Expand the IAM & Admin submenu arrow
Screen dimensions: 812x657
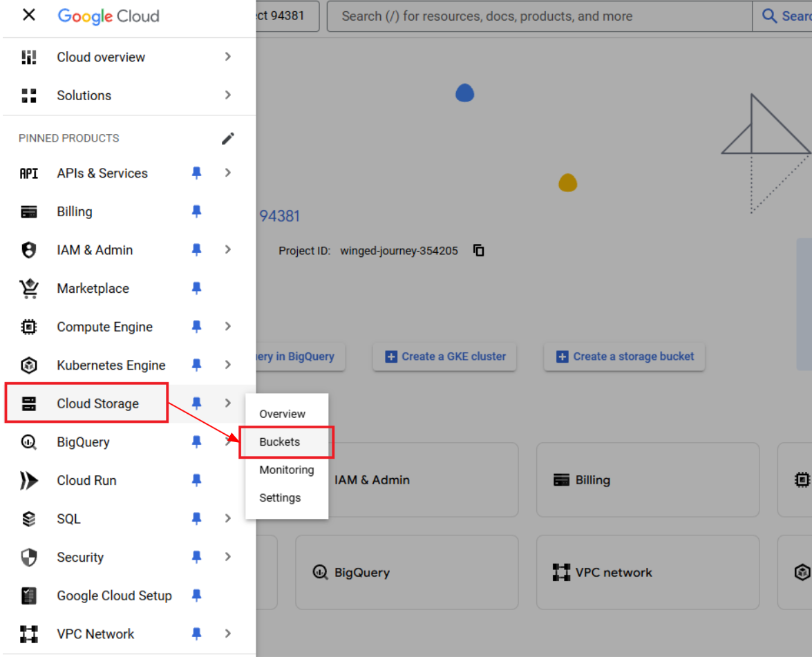pos(228,249)
